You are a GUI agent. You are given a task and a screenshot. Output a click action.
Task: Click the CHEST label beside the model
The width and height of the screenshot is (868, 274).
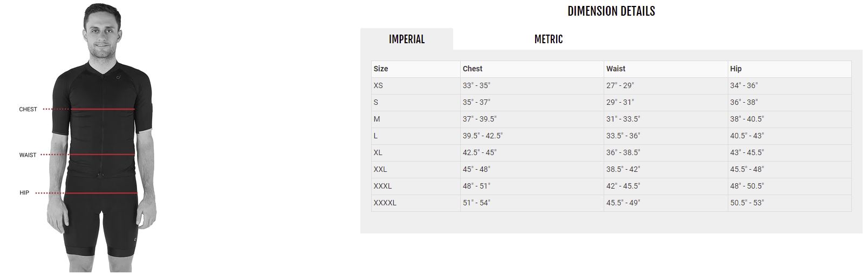[28, 109]
